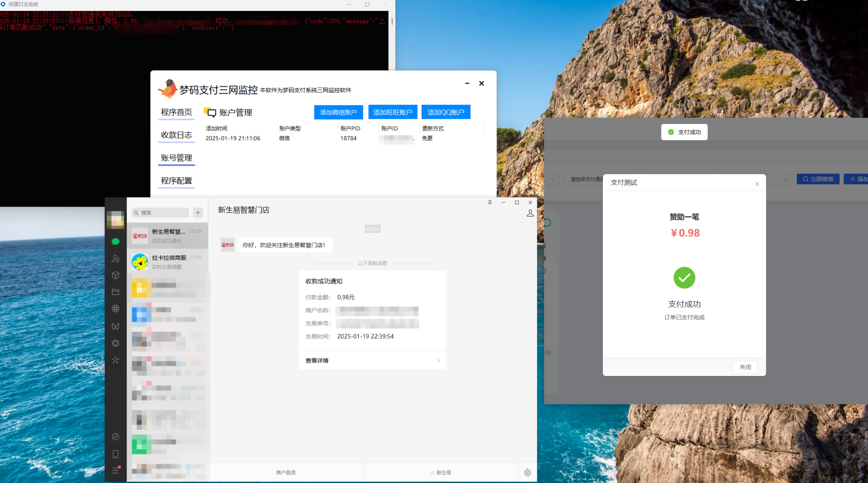868x483 pixels.
Task: Click the 关闭 button in 支付测试 dialog
Action: pos(745,367)
